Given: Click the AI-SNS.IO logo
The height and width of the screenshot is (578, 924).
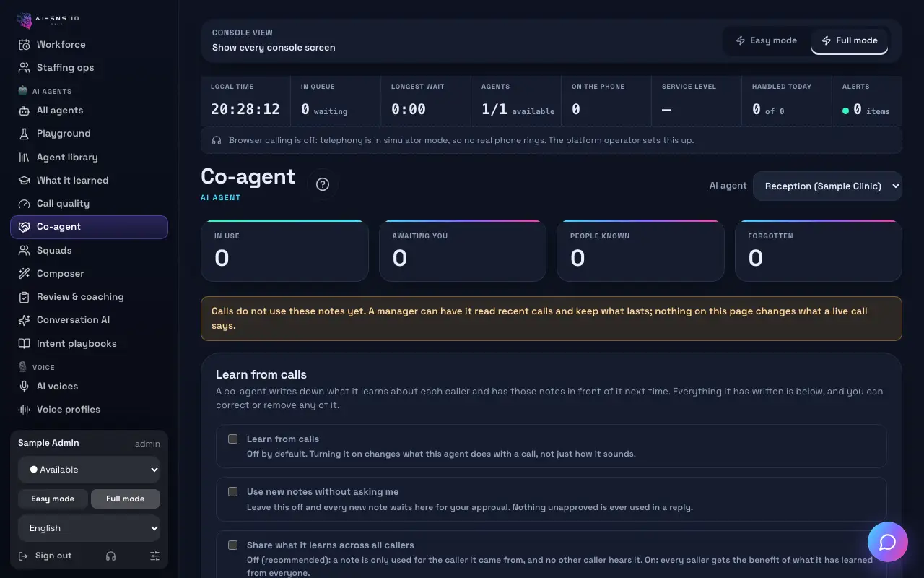Looking at the screenshot, I should 48,20.
